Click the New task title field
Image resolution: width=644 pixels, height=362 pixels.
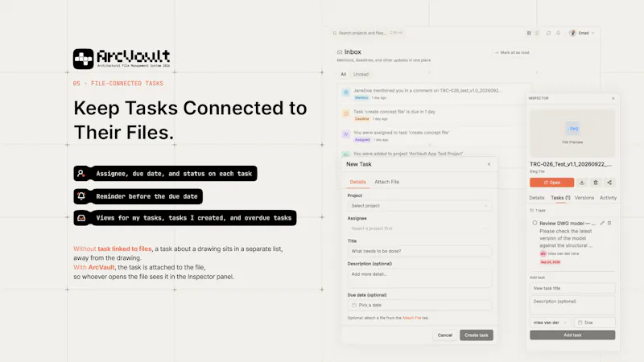click(x=572, y=289)
